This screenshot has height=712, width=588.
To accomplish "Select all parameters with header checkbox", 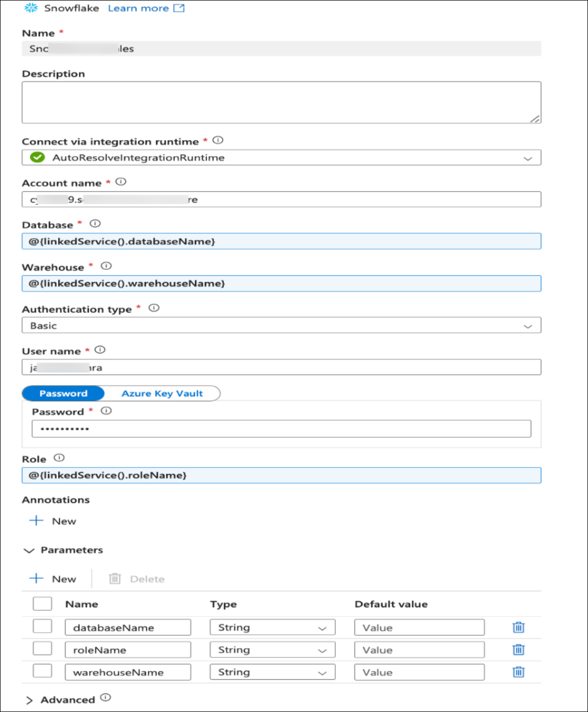I will click(42, 604).
